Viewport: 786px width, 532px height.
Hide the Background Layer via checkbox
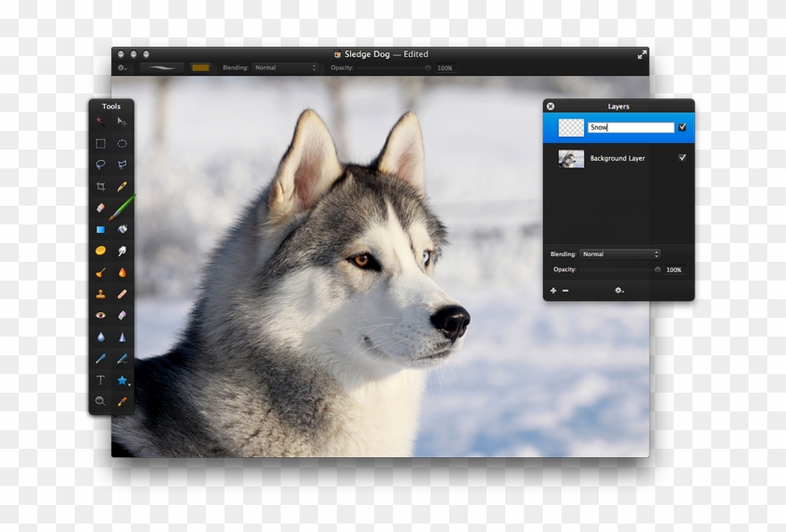pos(682,158)
